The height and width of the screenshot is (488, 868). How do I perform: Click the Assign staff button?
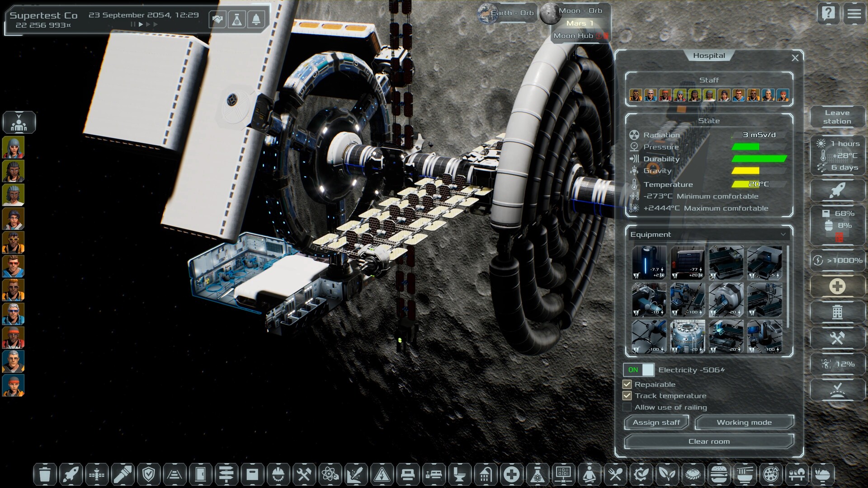(x=656, y=422)
